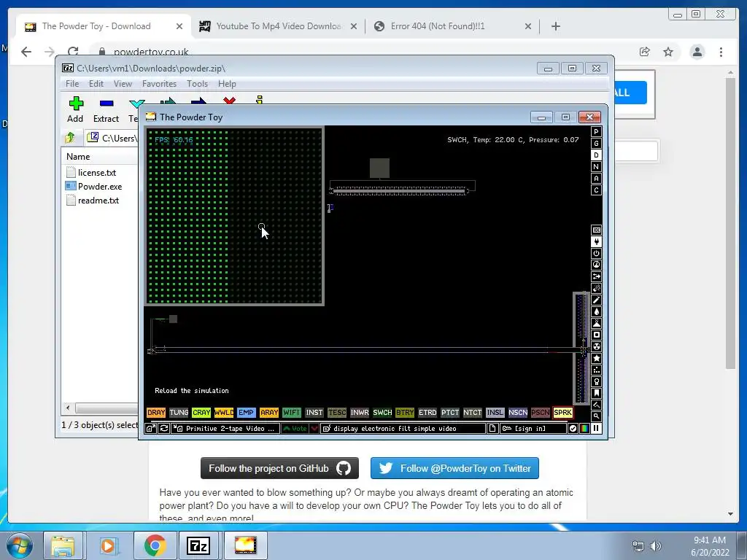Open Edit menu in 7-Zip
Viewport: 747px width, 560px height.
pos(96,84)
